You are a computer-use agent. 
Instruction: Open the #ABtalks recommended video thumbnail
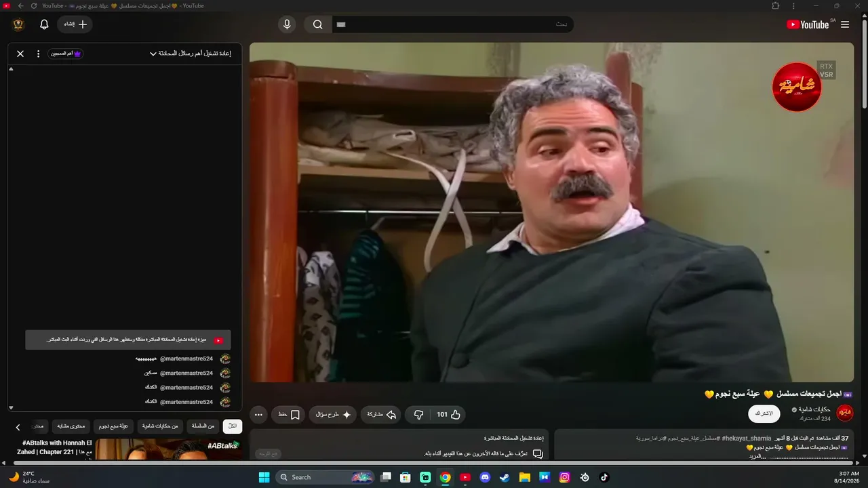(168, 449)
